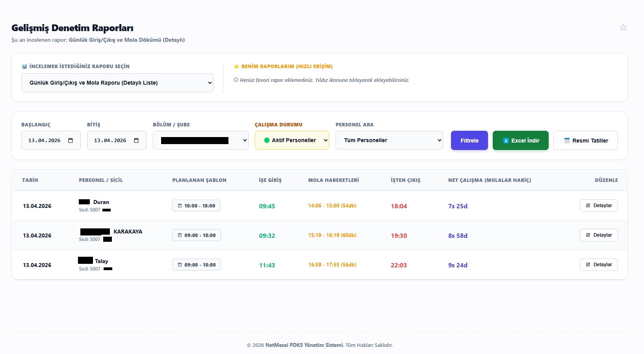Open the start date calendar picker icon
Image resolution: width=644 pixels, height=354 pixels.
(x=71, y=141)
